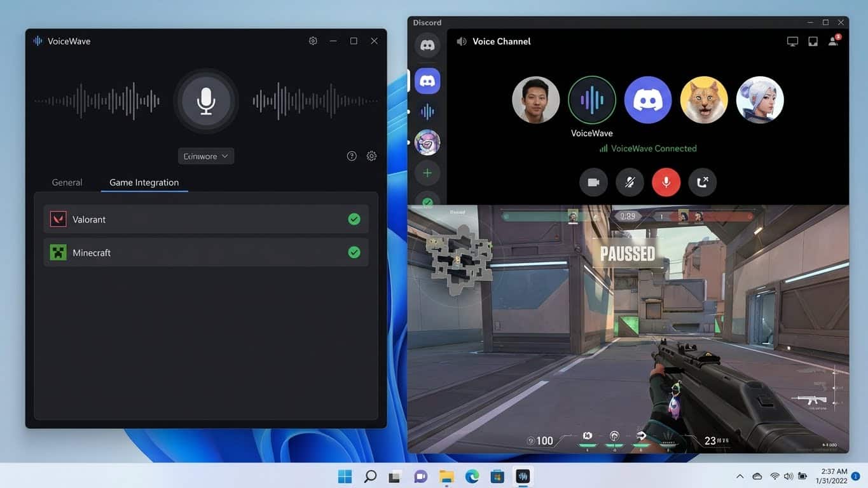Click the ammo count 23 in game HUD
The image size is (868, 488).
(x=710, y=440)
